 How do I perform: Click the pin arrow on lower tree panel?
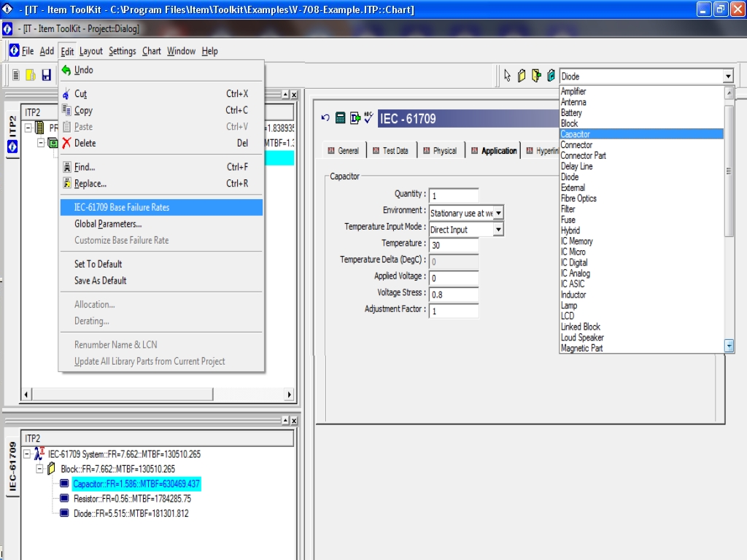(x=285, y=421)
